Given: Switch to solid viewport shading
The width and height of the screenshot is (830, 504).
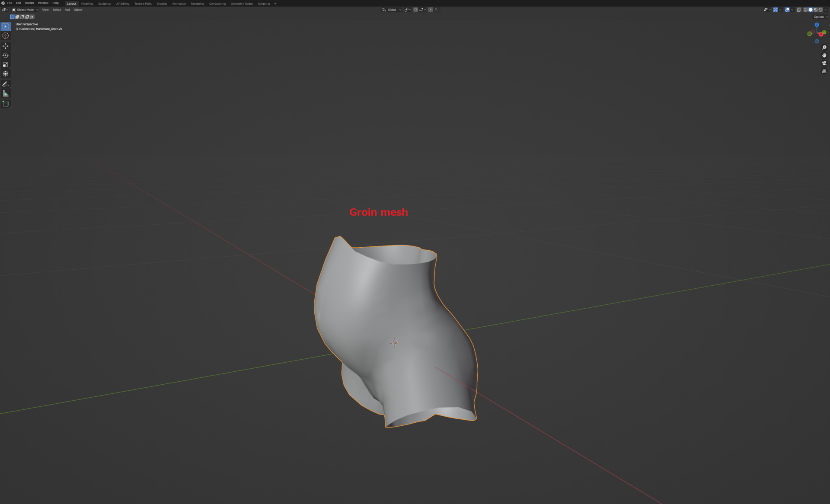Looking at the screenshot, I should [811, 10].
